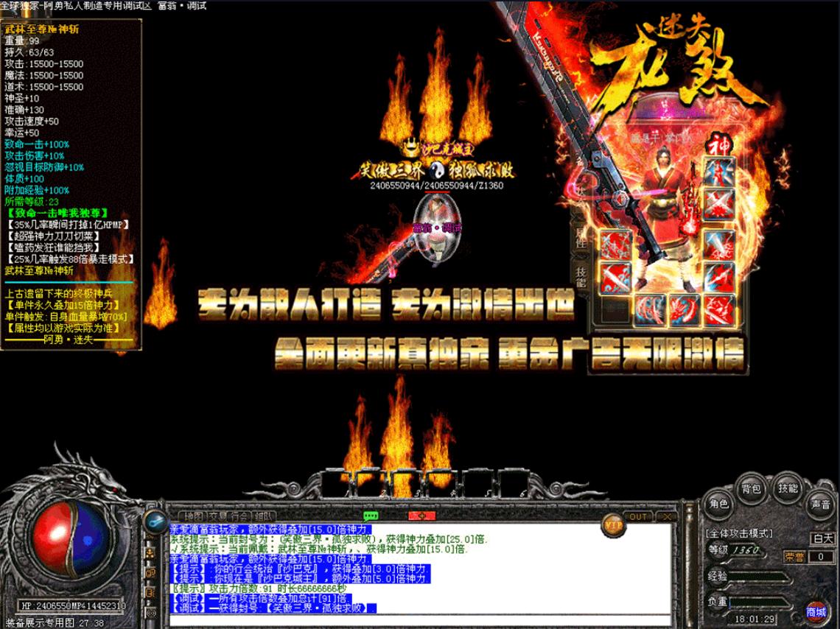
Task: Click the gold VIP badge
Action: point(613,526)
